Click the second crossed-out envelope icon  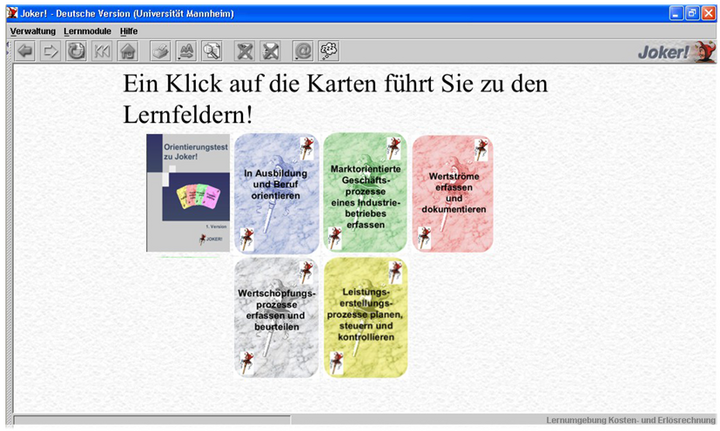pos(270,51)
